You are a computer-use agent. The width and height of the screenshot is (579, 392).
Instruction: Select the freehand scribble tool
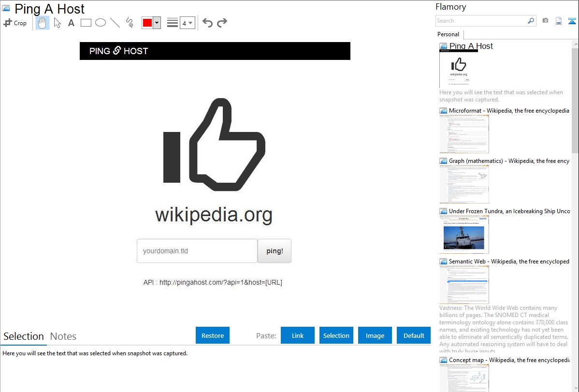click(130, 23)
